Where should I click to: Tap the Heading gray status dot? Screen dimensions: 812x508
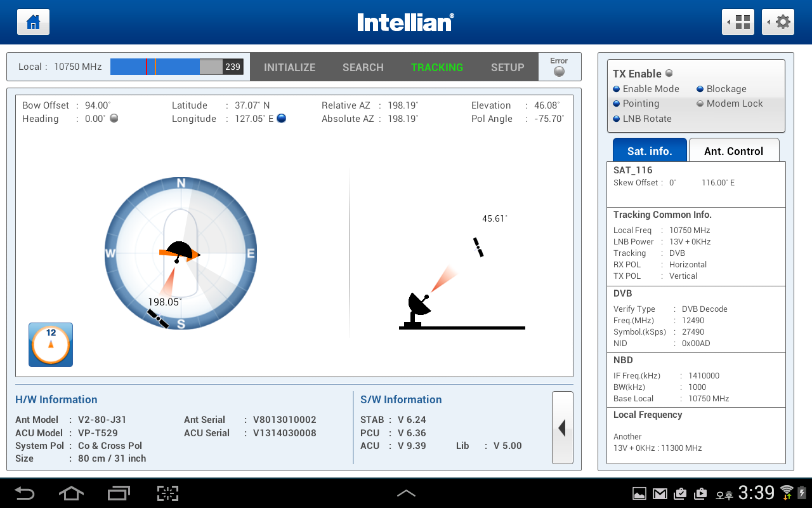(x=114, y=118)
